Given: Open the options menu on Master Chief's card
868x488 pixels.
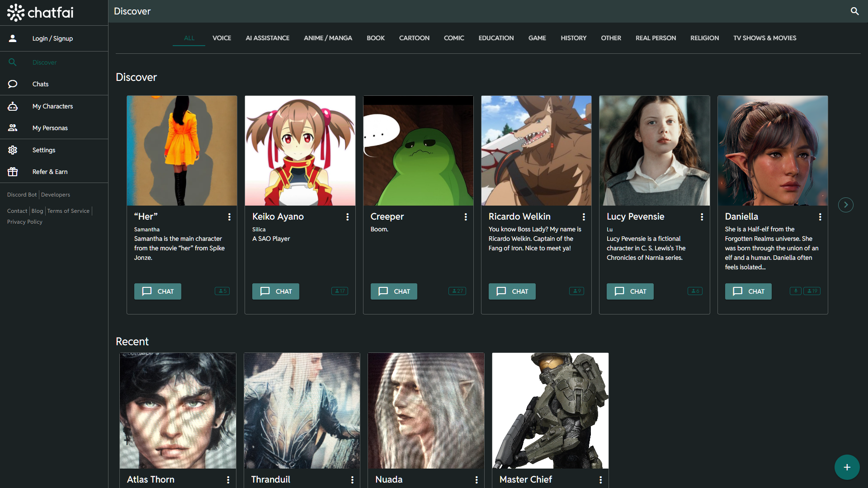Looking at the screenshot, I should pos(600,479).
